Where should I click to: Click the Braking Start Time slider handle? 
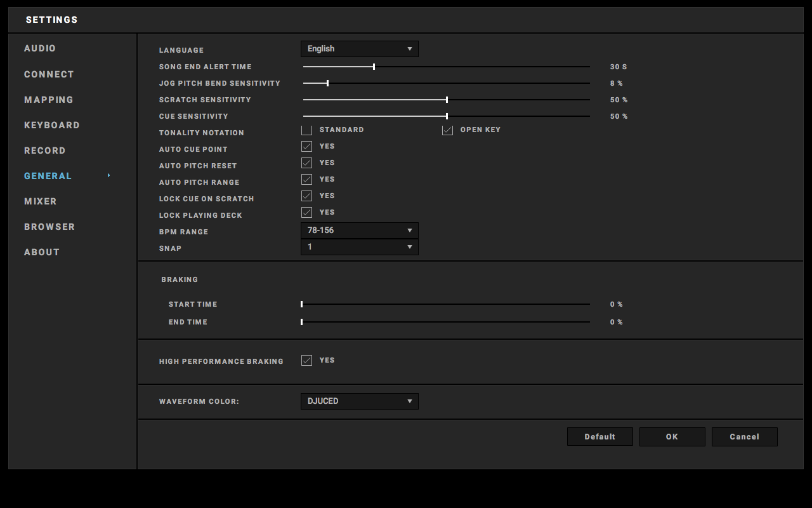pos(301,304)
